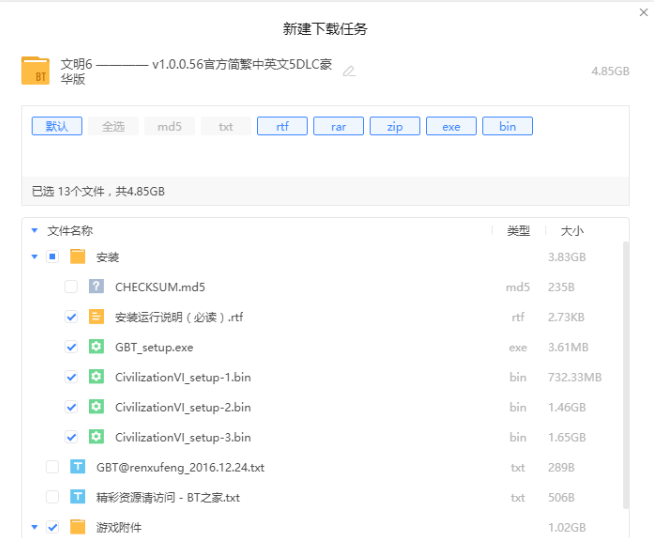Check the CHECKSUM.md5 file checkbox
This screenshot has width=654, height=538.
(x=71, y=287)
